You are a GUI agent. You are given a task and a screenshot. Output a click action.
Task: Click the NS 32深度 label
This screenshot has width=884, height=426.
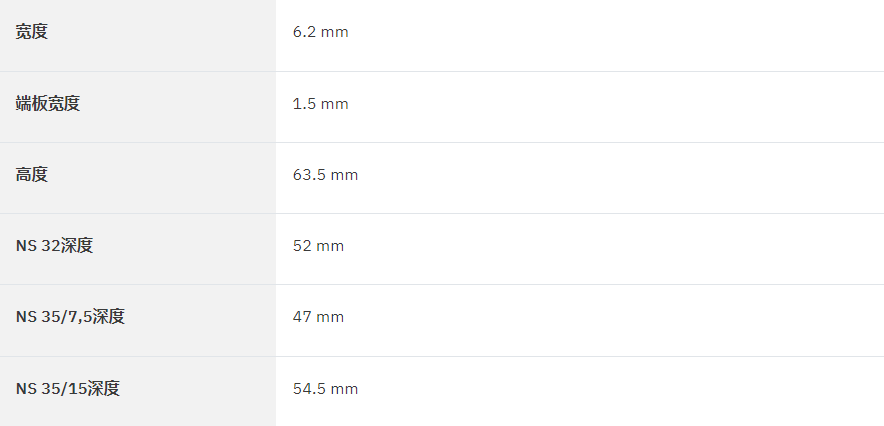(x=54, y=246)
